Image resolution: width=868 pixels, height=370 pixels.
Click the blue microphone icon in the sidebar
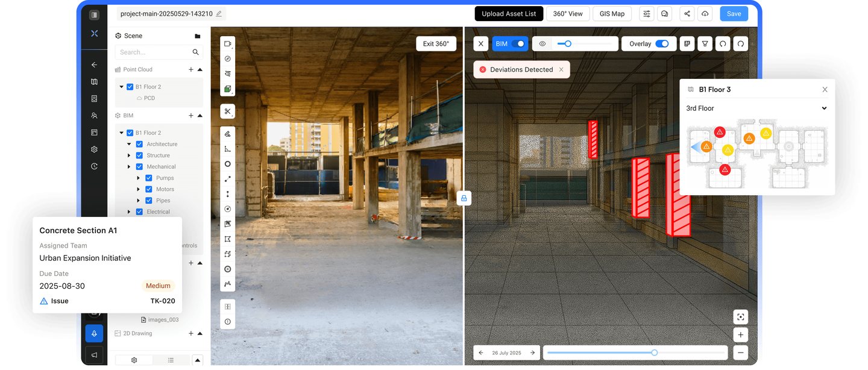coord(94,333)
